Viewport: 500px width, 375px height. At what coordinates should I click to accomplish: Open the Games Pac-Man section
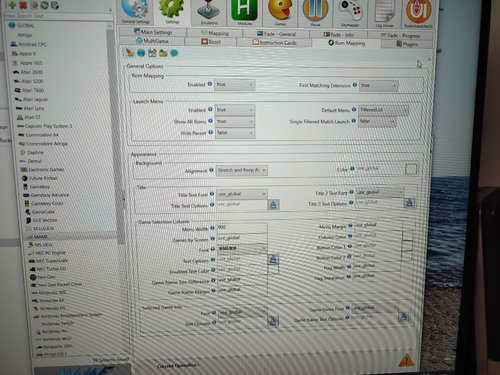pos(280,13)
